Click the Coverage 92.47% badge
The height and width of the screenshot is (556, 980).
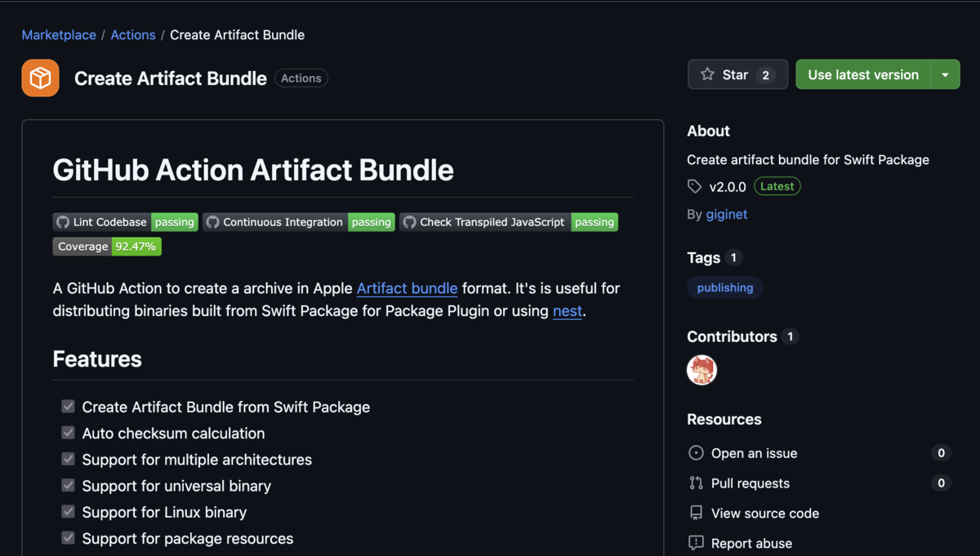click(x=107, y=247)
